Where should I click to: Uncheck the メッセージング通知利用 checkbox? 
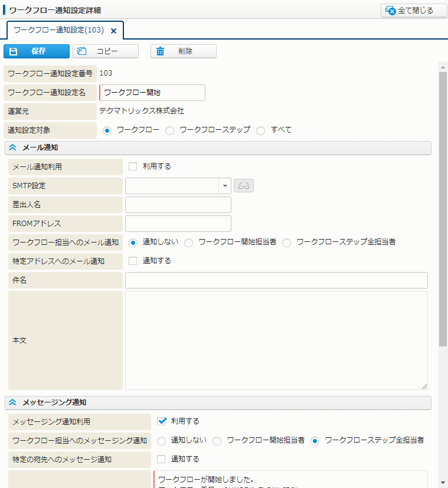161,421
